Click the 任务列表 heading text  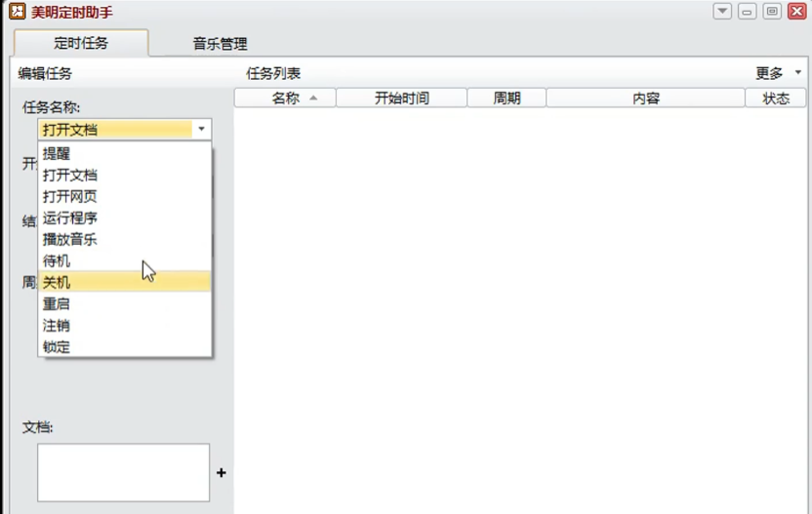point(273,73)
